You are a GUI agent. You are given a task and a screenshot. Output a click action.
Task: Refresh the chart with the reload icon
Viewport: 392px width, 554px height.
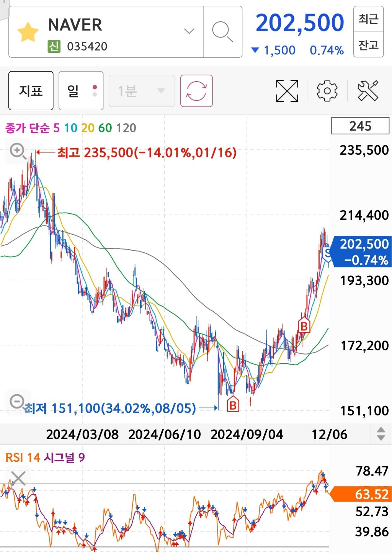[x=196, y=90]
